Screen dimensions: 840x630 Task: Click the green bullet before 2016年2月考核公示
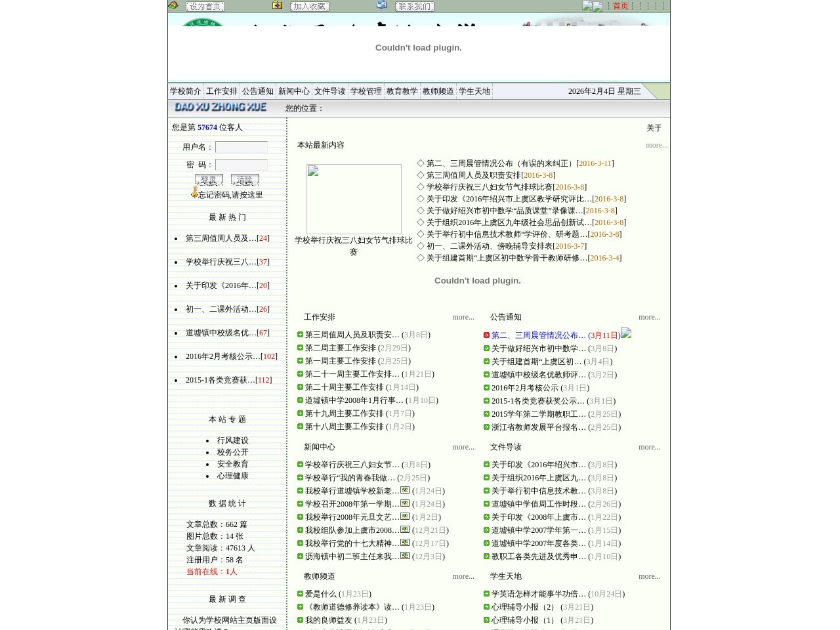[486, 387]
